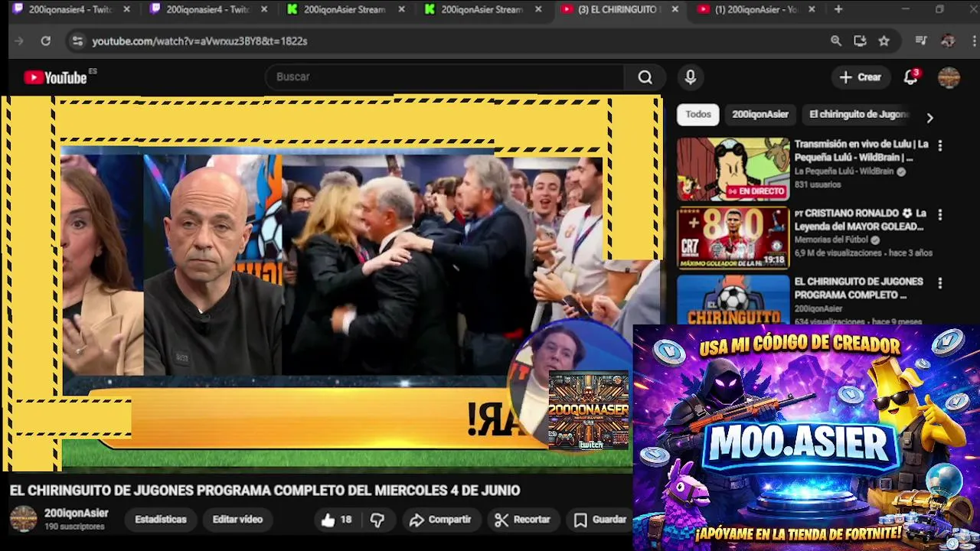Open options for recommended Chiringuito programa completo
Image resolution: width=980 pixels, height=551 pixels.
coord(940,283)
